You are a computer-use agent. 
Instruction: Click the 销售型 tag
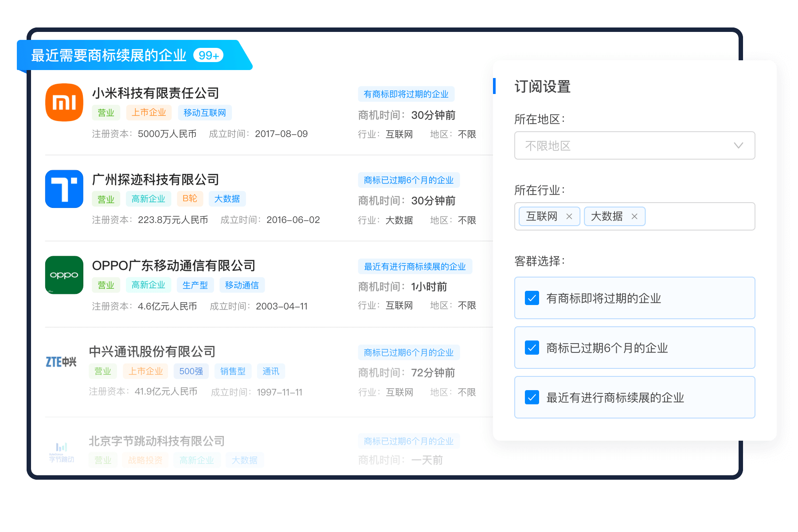pos(233,371)
